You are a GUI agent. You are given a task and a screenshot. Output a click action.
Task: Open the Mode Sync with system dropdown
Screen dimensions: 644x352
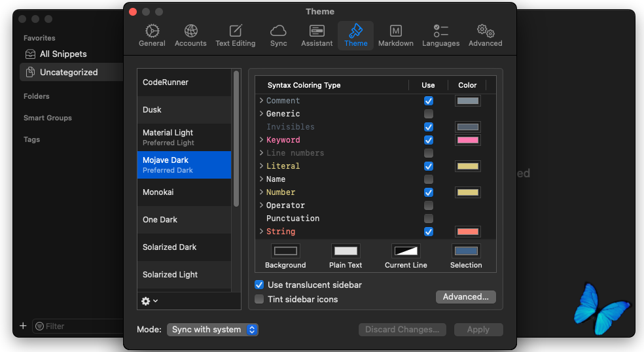pyautogui.click(x=212, y=329)
